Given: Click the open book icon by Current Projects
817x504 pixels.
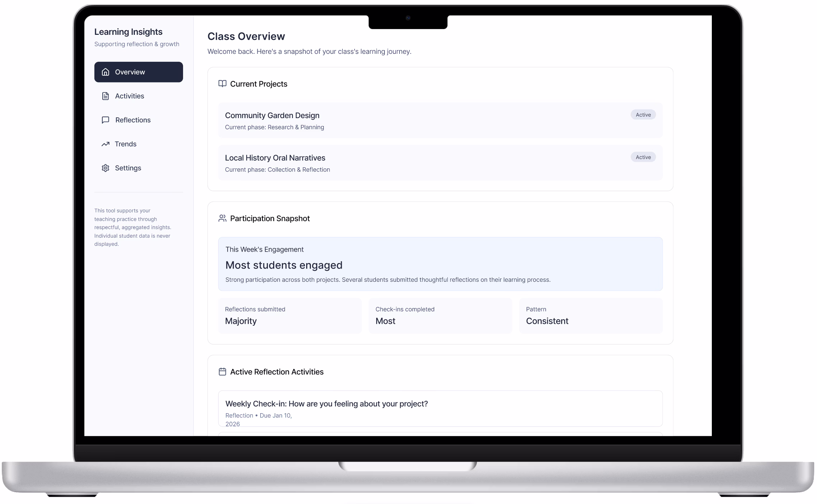Looking at the screenshot, I should tap(222, 84).
